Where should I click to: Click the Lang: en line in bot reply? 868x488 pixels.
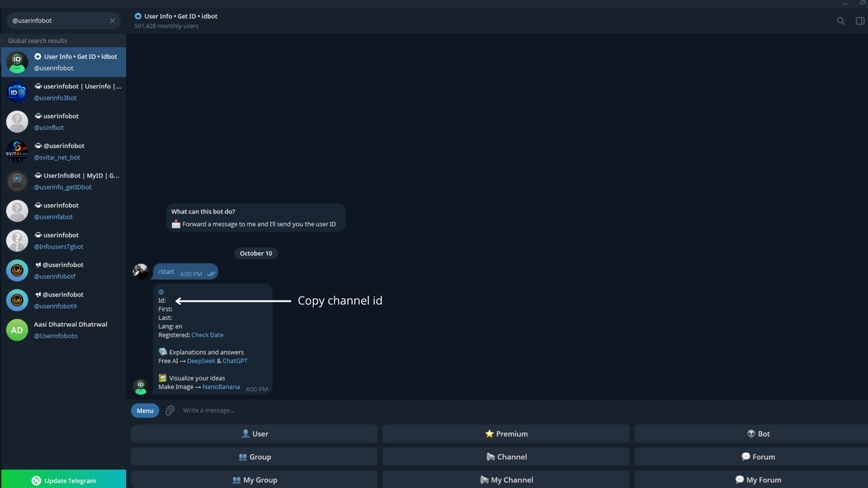pyautogui.click(x=170, y=326)
